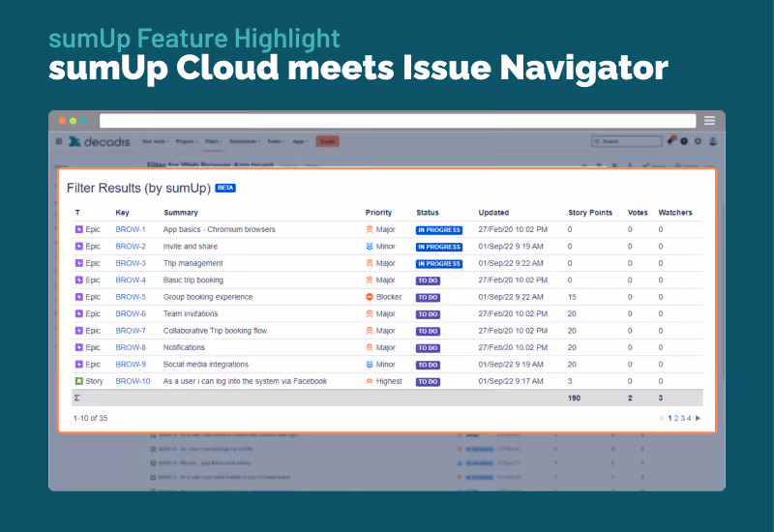Sort by the Summary column header

[x=181, y=213]
